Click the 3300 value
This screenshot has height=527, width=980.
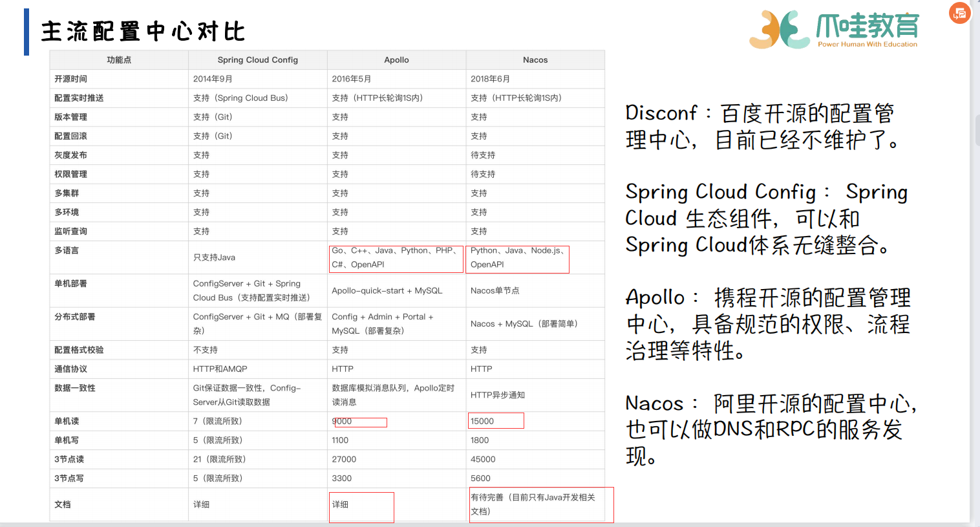342,479
